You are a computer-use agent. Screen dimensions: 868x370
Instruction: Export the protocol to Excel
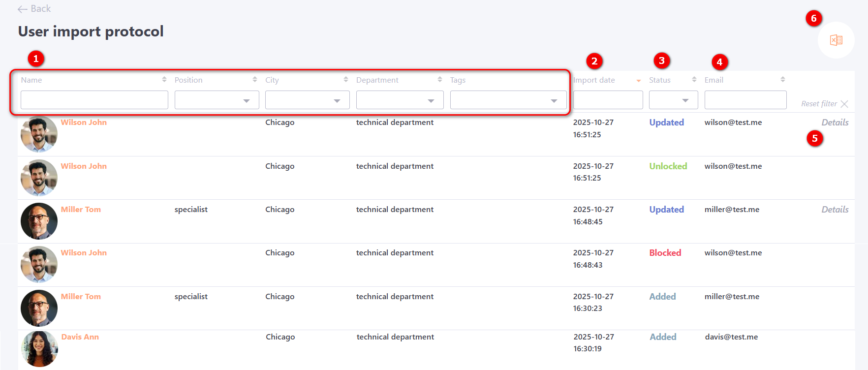tap(836, 40)
